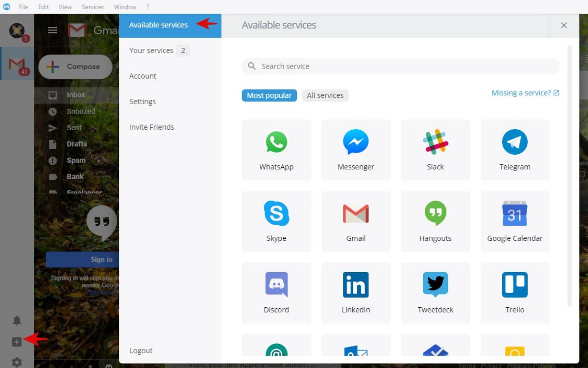588x368 pixels.
Task: Add the LinkedIn service
Action: (356, 293)
